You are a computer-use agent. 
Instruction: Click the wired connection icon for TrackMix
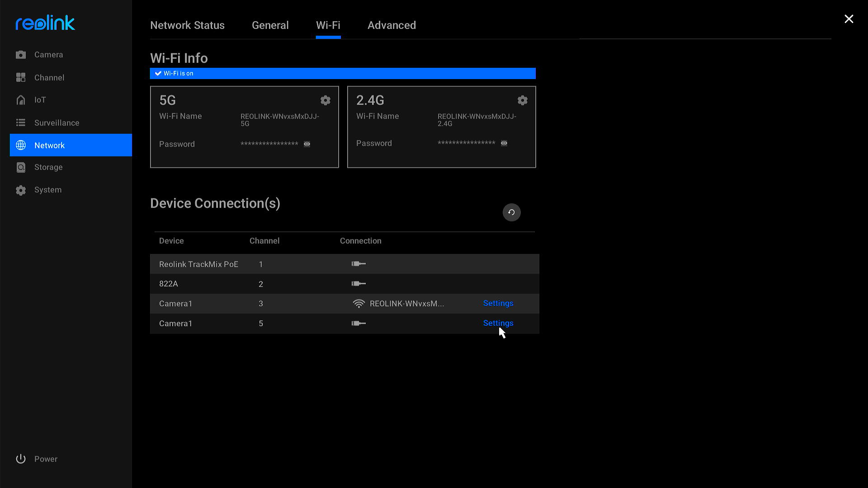[x=359, y=264]
